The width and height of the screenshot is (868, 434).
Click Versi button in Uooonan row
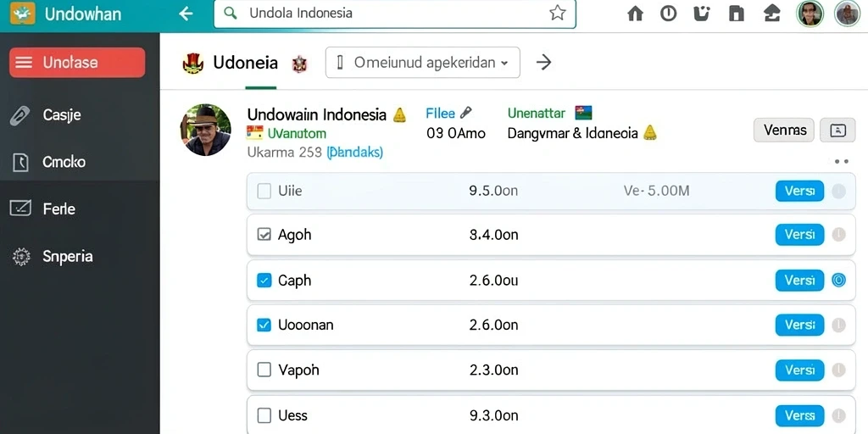point(799,325)
